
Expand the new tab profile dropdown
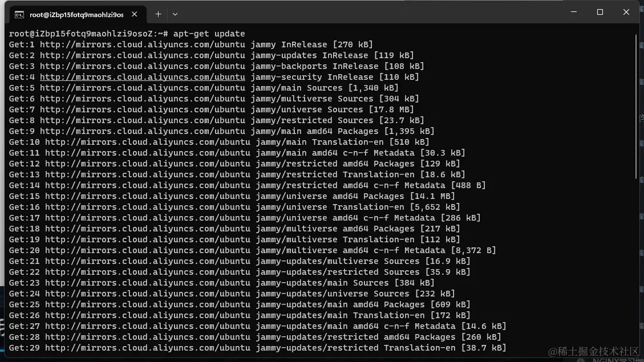point(175,14)
